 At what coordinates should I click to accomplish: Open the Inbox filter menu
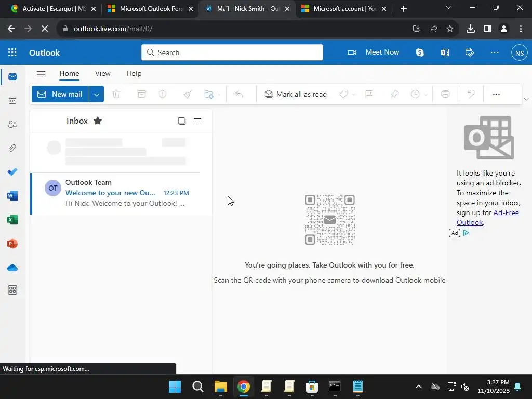197,121
